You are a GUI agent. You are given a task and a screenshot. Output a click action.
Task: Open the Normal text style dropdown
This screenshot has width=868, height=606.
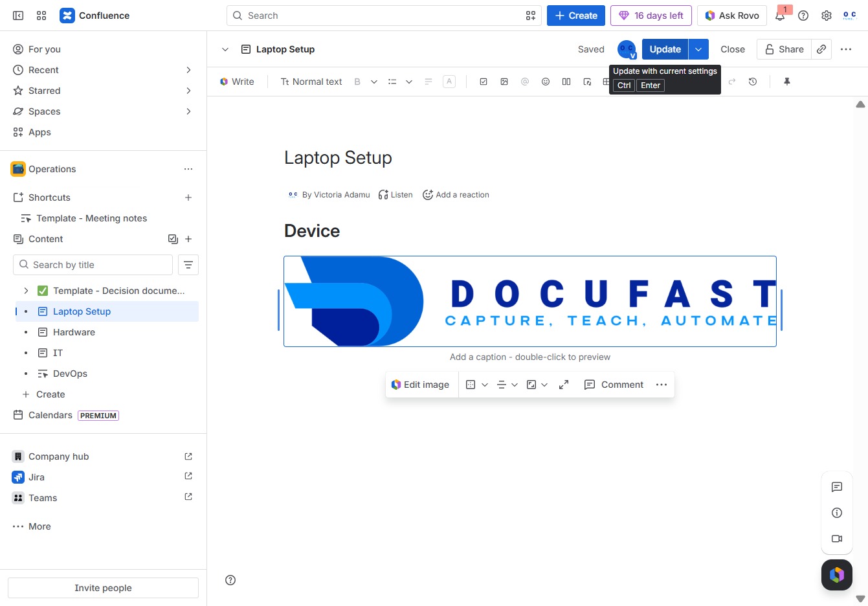(311, 82)
